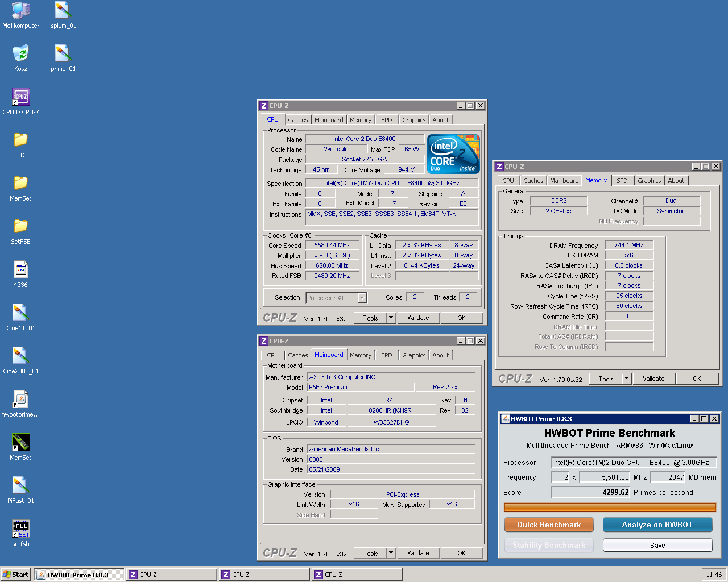Screen dimensions: 728x582
Task: Select the first CPU-Z taskbar button
Action: click(x=172, y=575)
